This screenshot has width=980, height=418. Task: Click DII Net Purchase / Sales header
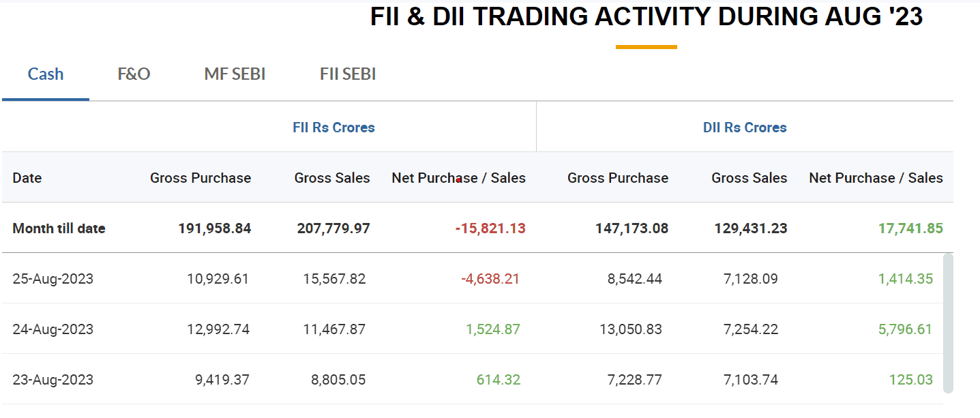point(876,178)
